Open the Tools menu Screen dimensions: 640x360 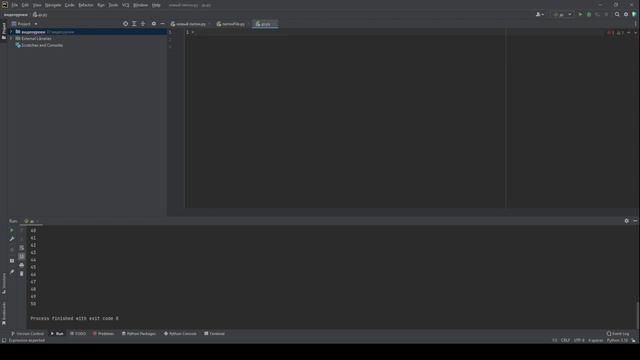[113, 5]
